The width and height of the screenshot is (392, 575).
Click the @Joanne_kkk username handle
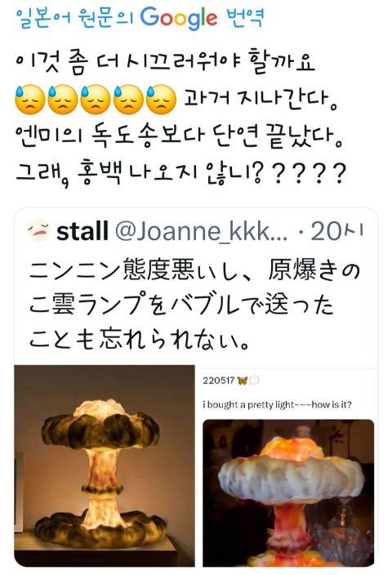(x=202, y=231)
